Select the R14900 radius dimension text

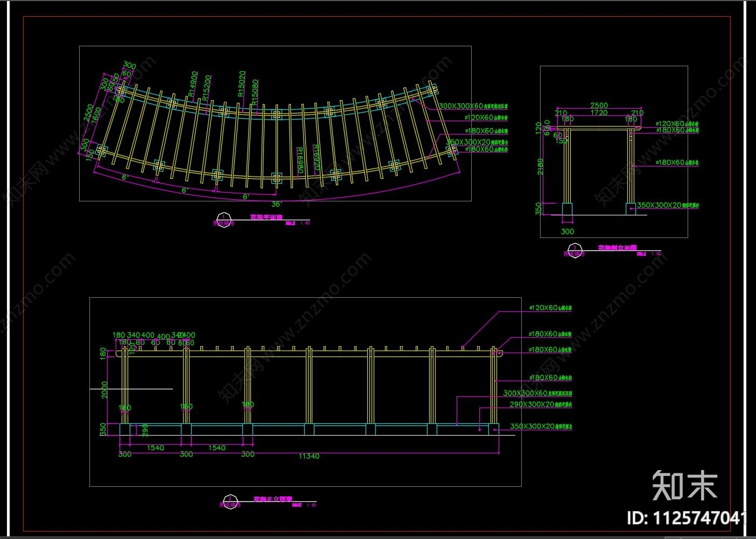193,83
